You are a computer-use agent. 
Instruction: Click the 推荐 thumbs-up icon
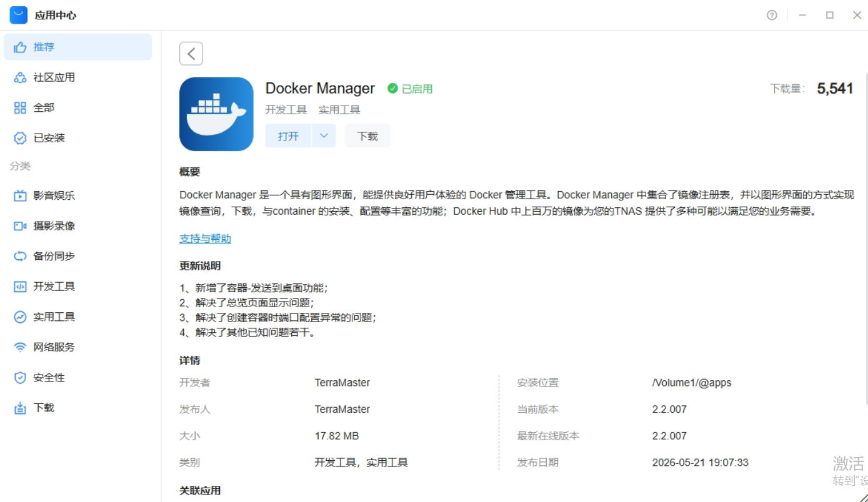[x=20, y=47]
